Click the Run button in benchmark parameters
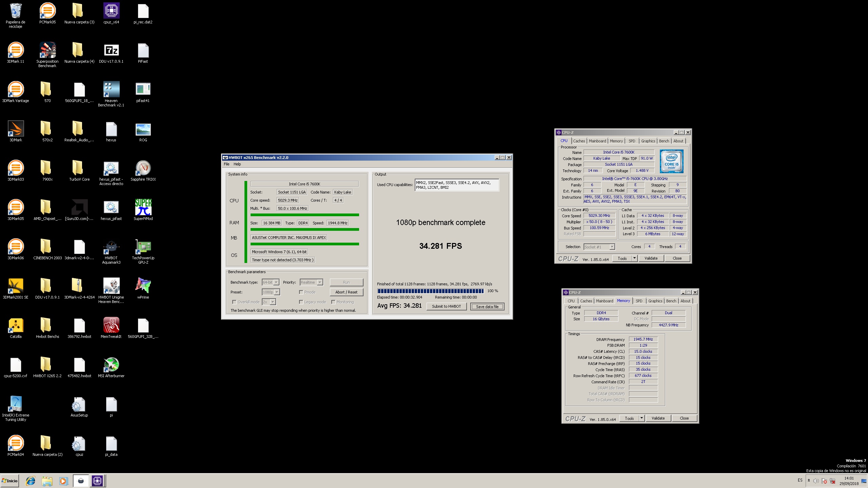868x488 pixels. coord(346,282)
